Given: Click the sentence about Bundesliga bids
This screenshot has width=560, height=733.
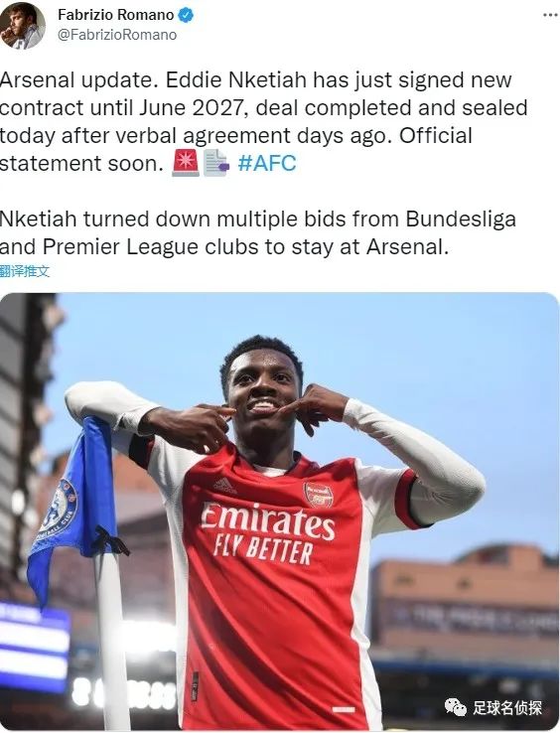Looking at the screenshot, I should (257, 232).
